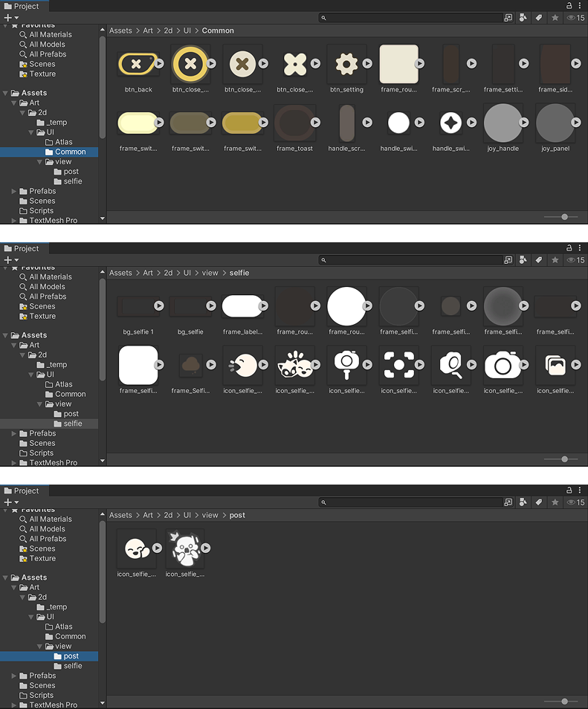Select Atlas folder in the selfie panel tree
The height and width of the screenshot is (709, 588).
point(59,384)
